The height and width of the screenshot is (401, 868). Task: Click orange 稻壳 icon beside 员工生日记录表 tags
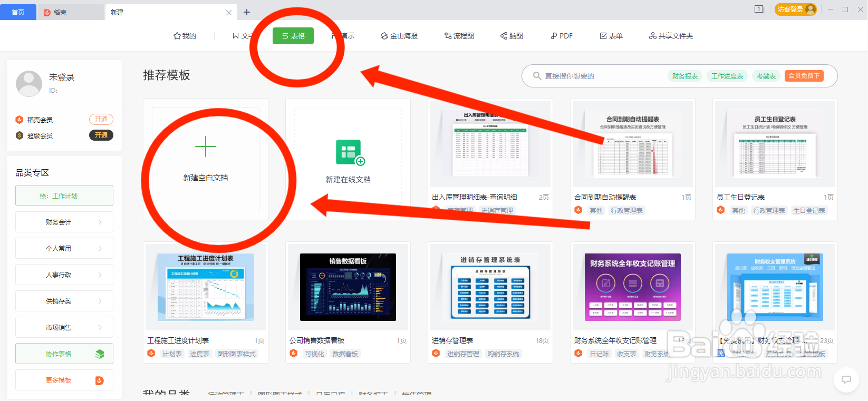pyautogui.click(x=721, y=210)
